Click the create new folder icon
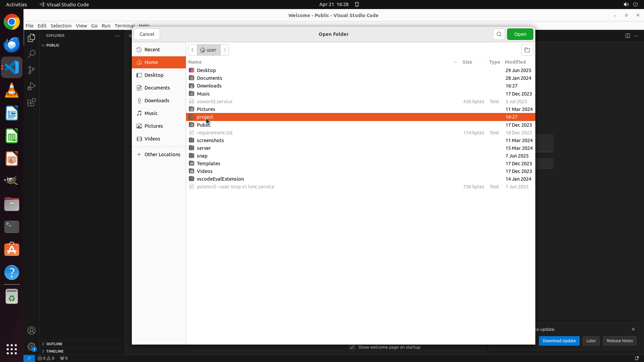Screen dimensions: 644x362 527,50
